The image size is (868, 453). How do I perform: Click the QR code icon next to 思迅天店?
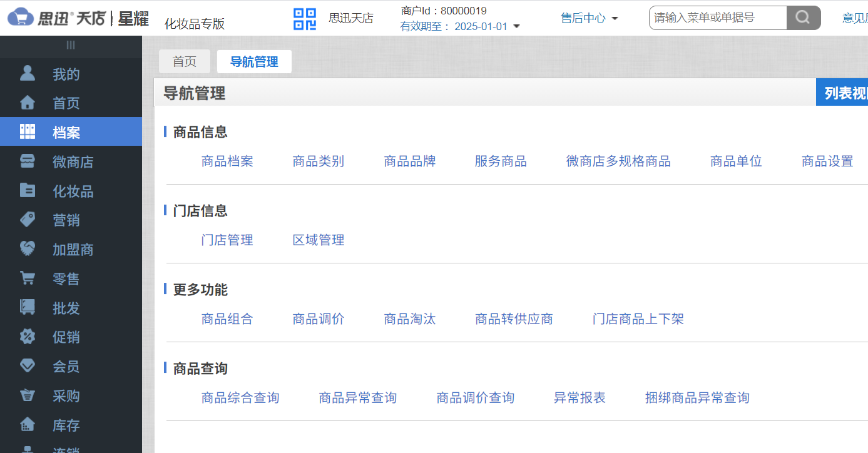click(x=304, y=18)
